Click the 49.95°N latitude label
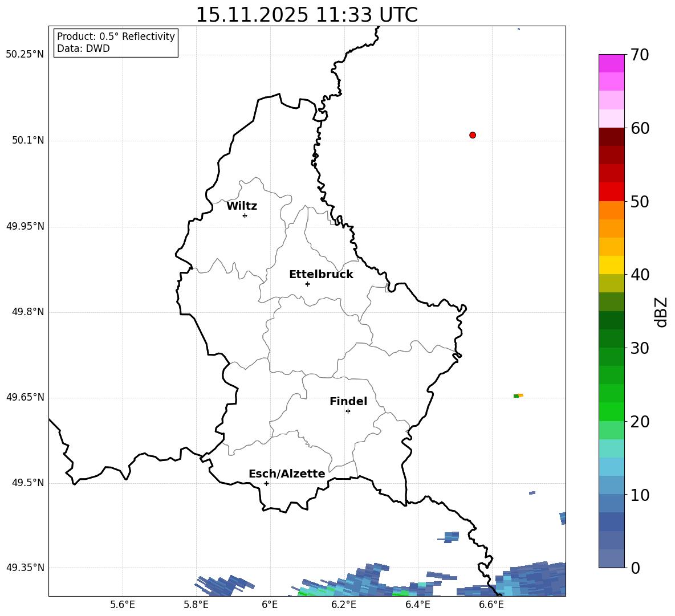 (25, 226)
